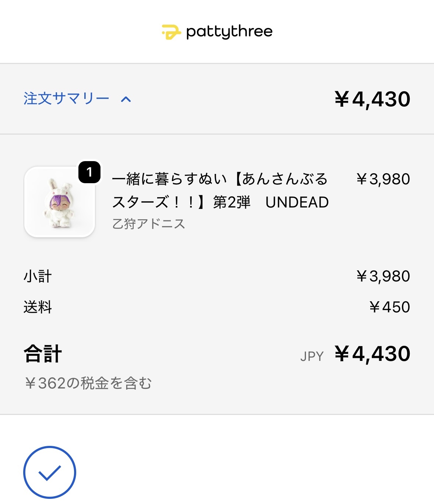Click the ¥4,430 total in summary header
The height and width of the screenshot is (504, 434).
(x=372, y=99)
